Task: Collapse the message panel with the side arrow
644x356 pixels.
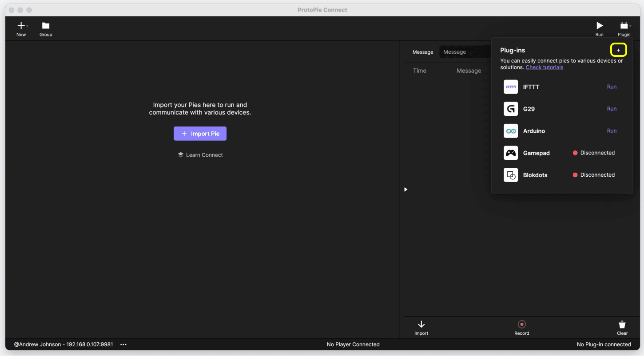Action: 405,189
